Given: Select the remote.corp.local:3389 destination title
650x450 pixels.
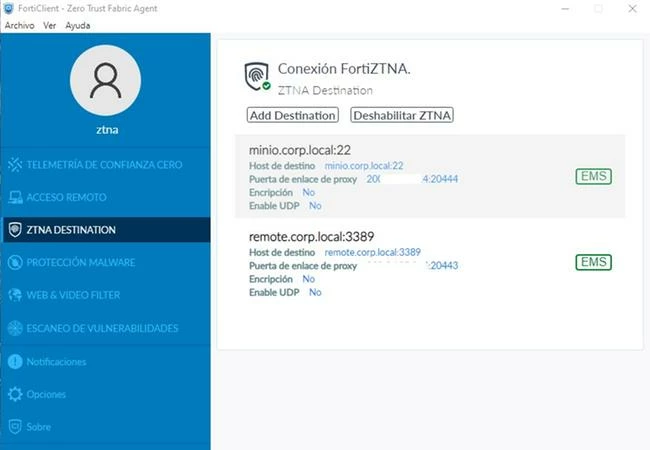Looking at the screenshot, I should [311, 237].
